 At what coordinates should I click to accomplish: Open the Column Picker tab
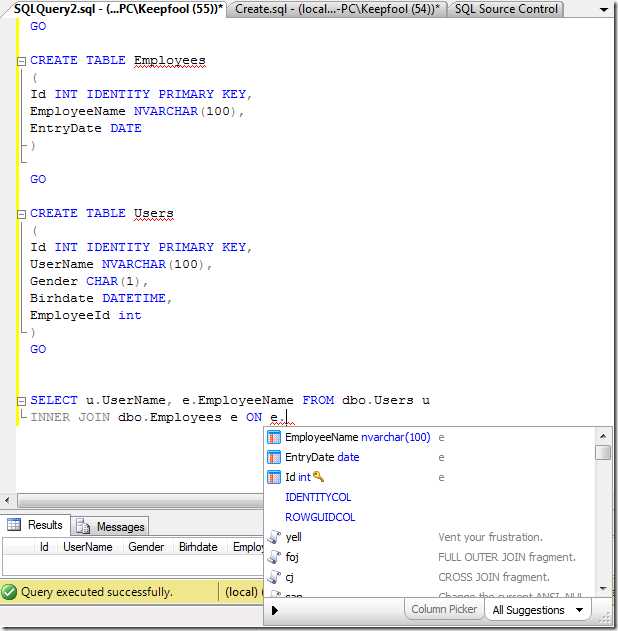click(x=444, y=609)
